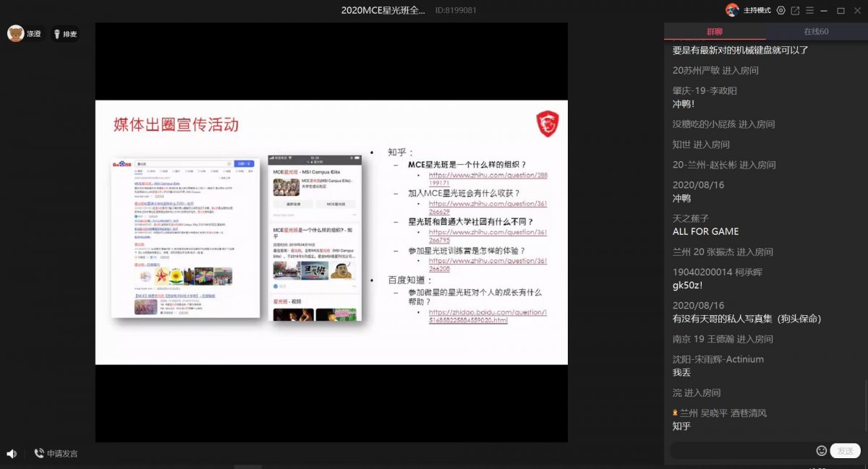Viewport: 868px width, 469px height.
Task: Open the emoji picker in chat box
Action: [821, 450]
